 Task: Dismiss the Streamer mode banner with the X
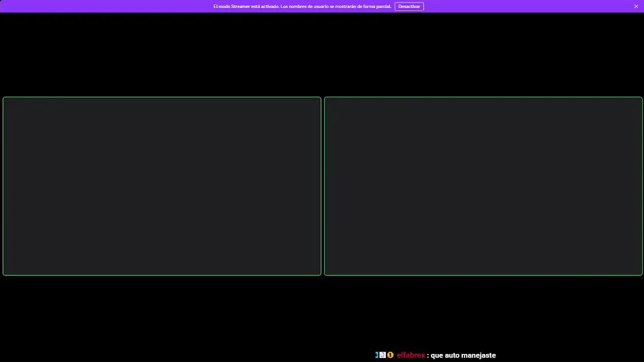(x=636, y=6)
